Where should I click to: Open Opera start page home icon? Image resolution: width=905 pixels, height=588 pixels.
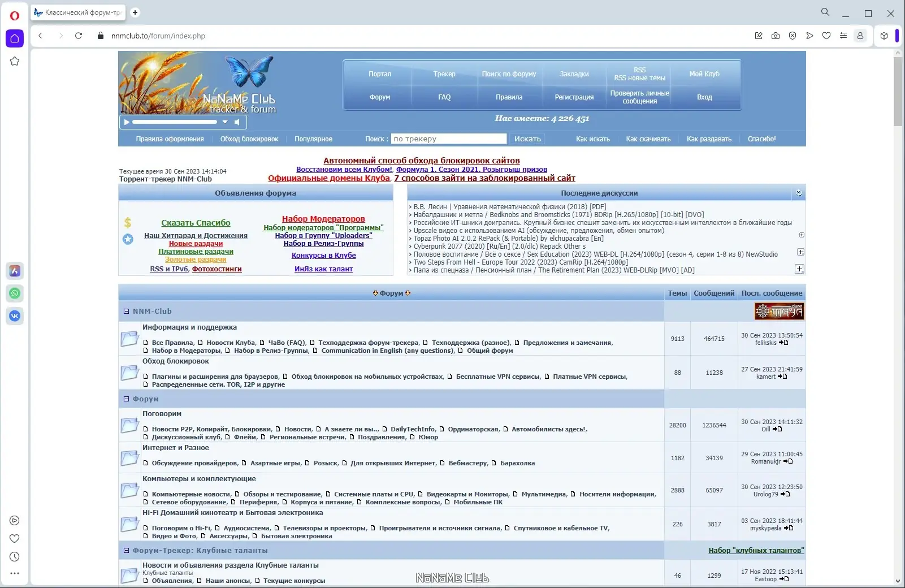coord(15,38)
